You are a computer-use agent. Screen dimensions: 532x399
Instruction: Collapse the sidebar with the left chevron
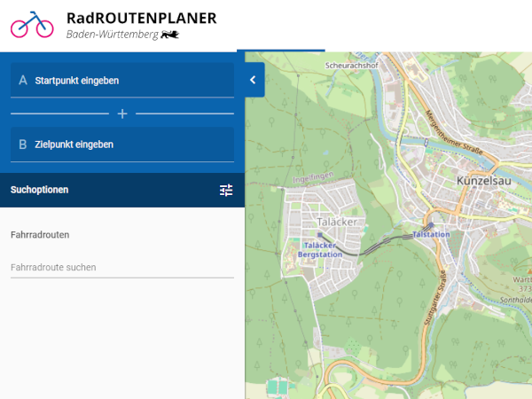[253, 80]
